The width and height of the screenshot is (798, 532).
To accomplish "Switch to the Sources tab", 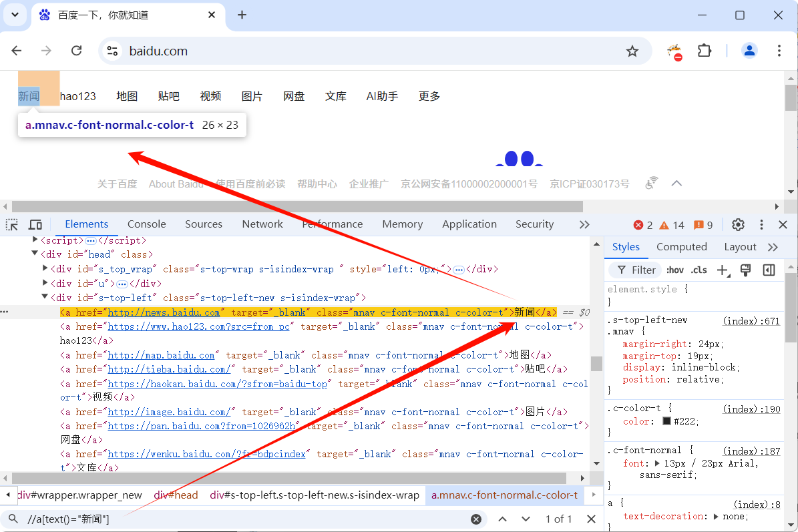I will [x=204, y=224].
